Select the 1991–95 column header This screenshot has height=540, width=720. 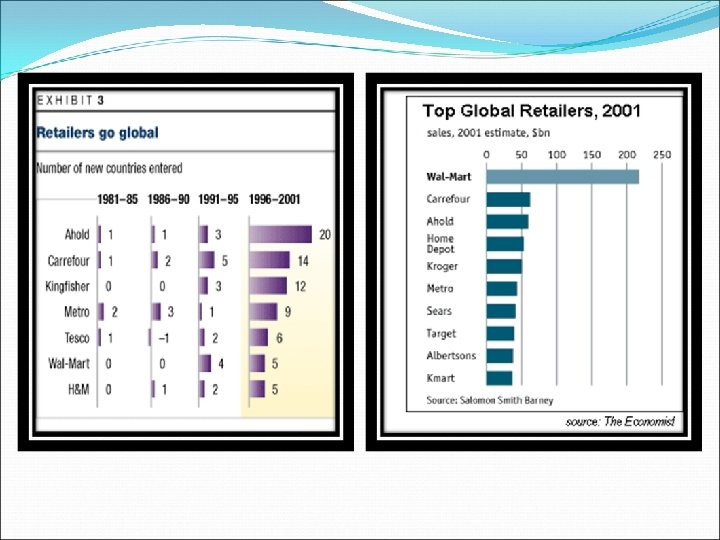pos(219,199)
